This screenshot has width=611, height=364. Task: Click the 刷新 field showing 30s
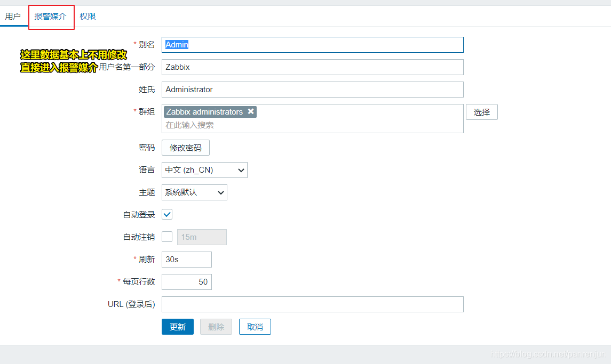(x=187, y=260)
